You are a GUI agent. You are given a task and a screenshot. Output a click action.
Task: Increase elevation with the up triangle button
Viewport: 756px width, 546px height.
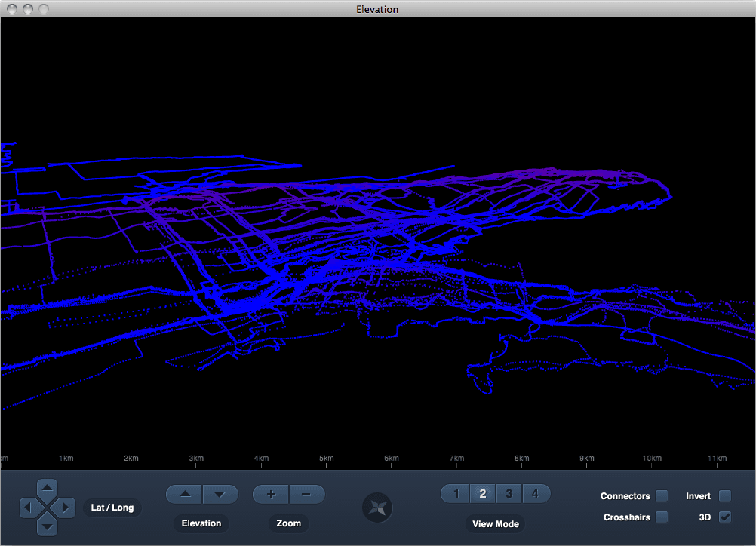tap(184, 495)
